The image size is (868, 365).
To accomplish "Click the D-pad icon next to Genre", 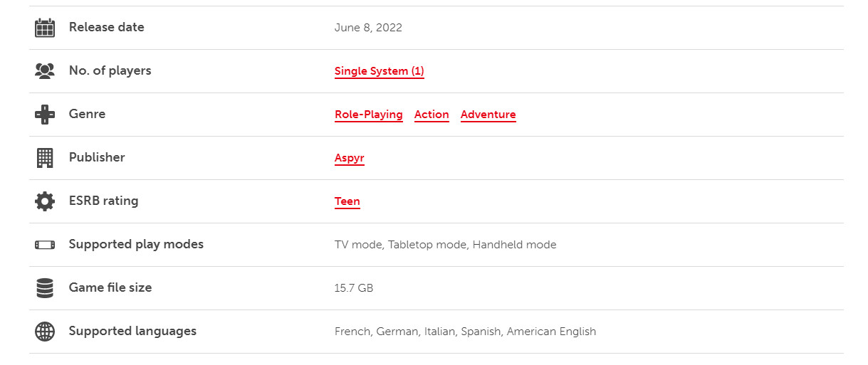I will pyautogui.click(x=45, y=115).
